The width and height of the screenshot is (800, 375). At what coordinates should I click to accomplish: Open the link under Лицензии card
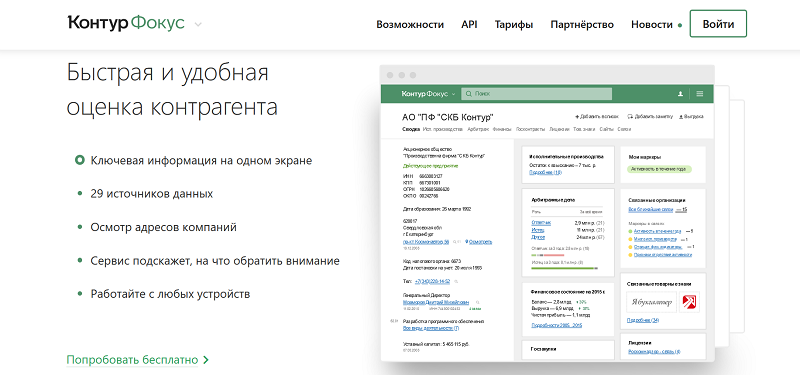click(x=654, y=352)
